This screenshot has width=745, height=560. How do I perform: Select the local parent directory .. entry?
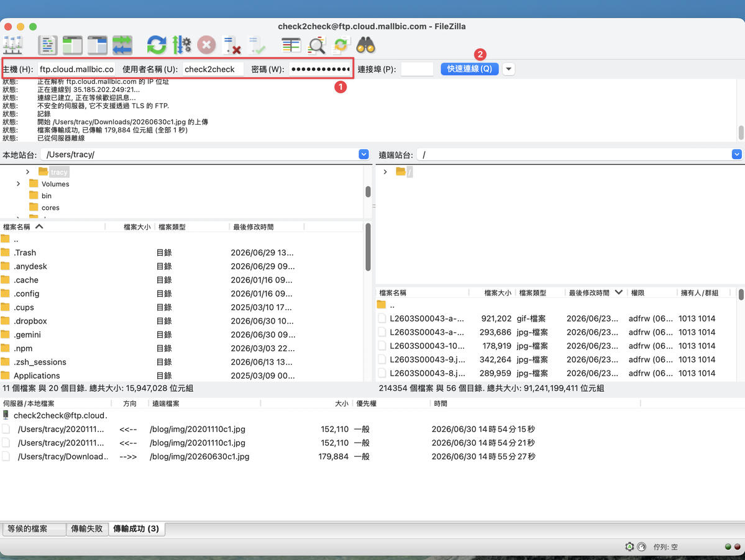(x=181, y=239)
